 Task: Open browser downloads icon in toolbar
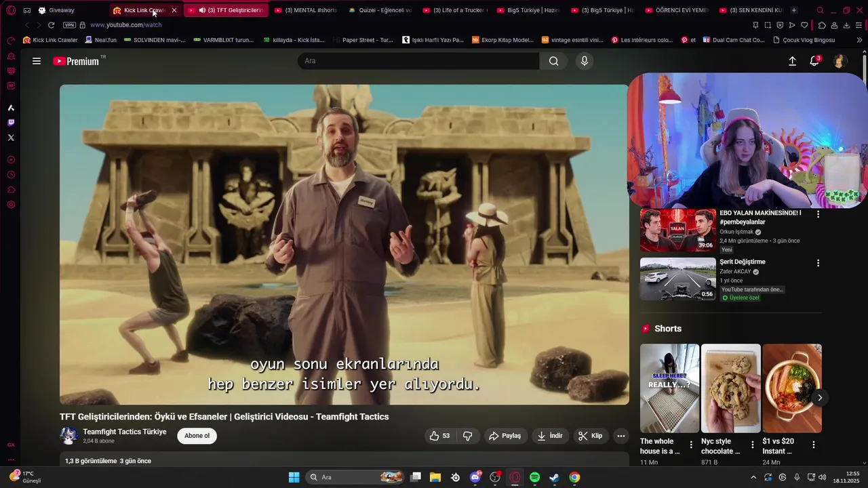click(846, 25)
